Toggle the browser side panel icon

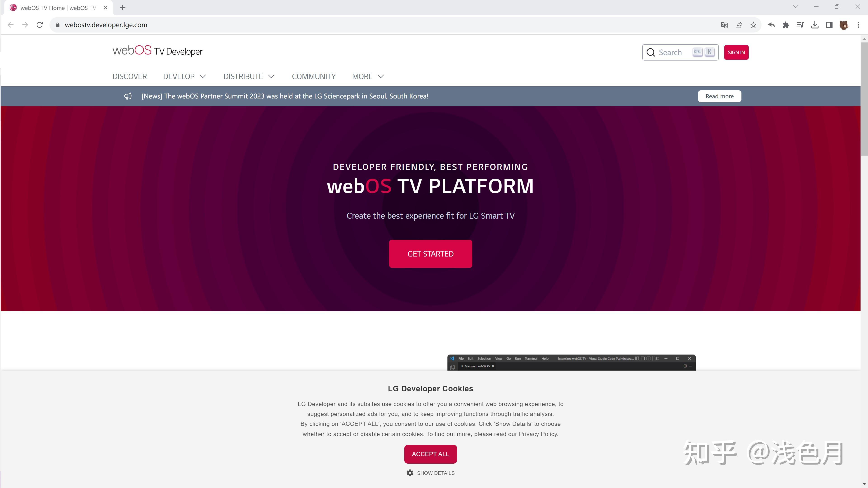coord(829,25)
